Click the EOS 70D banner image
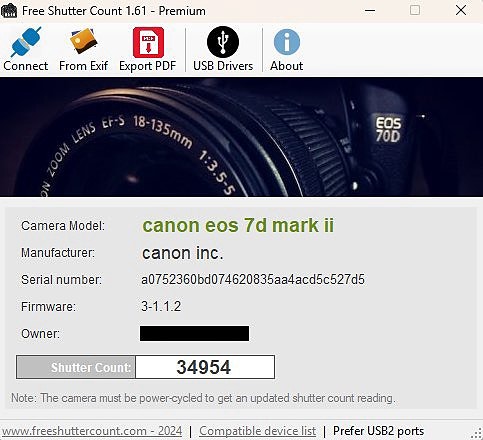This screenshot has height=440, width=483. (x=241, y=137)
